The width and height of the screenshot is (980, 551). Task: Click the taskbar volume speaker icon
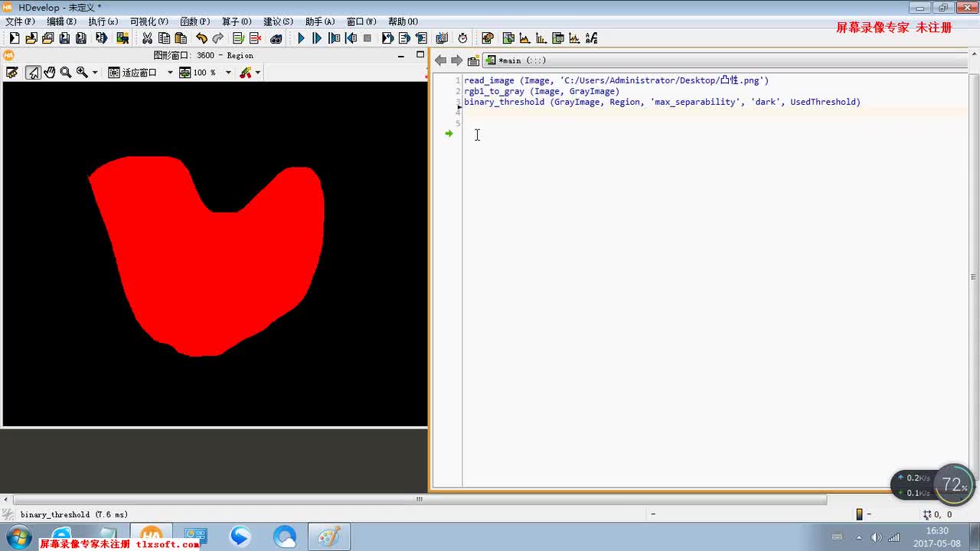click(876, 537)
